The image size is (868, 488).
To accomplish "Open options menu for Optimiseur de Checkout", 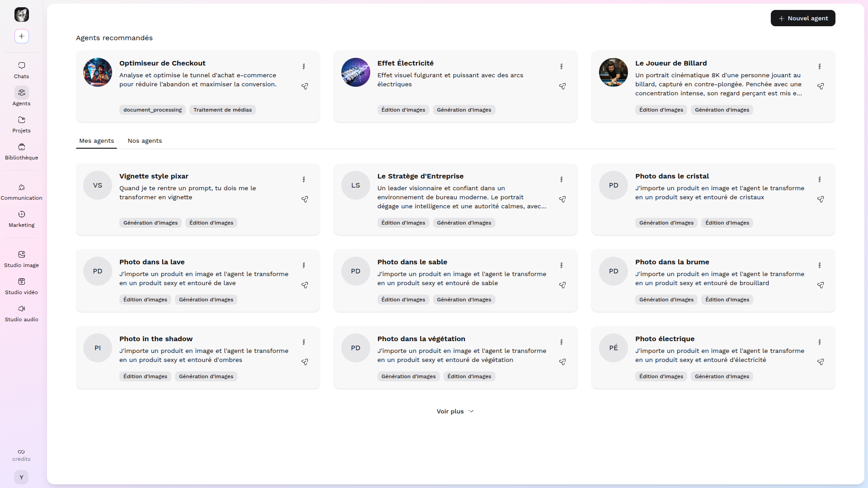I will pos(304,66).
